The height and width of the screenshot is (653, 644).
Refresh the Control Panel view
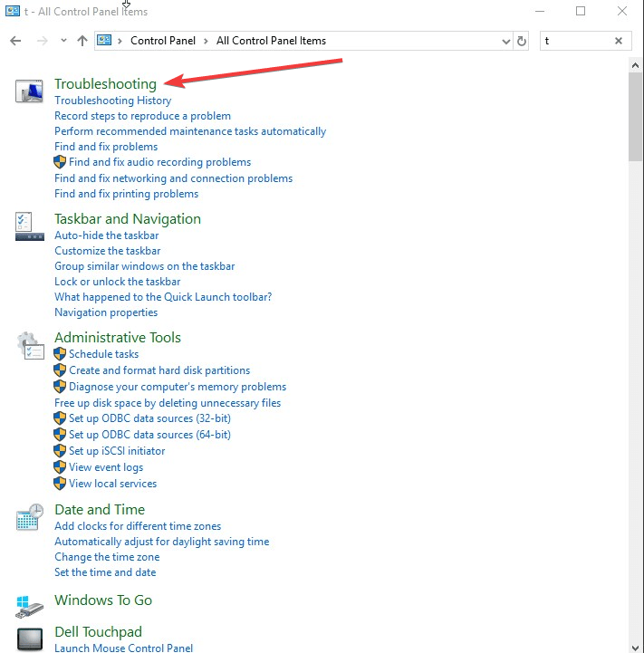coord(522,41)
